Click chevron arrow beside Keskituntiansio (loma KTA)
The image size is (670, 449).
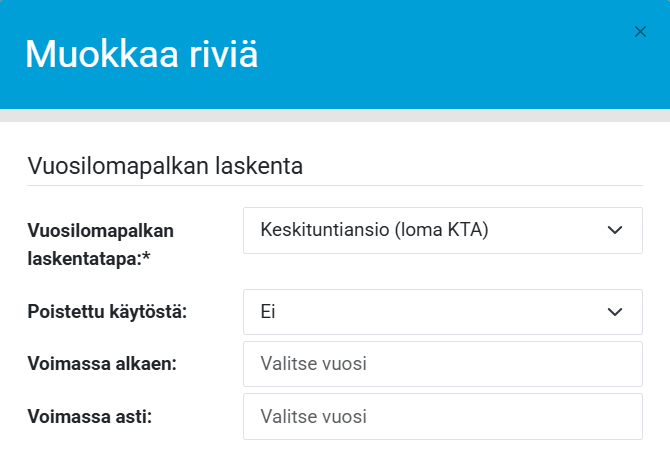(615, 231)
